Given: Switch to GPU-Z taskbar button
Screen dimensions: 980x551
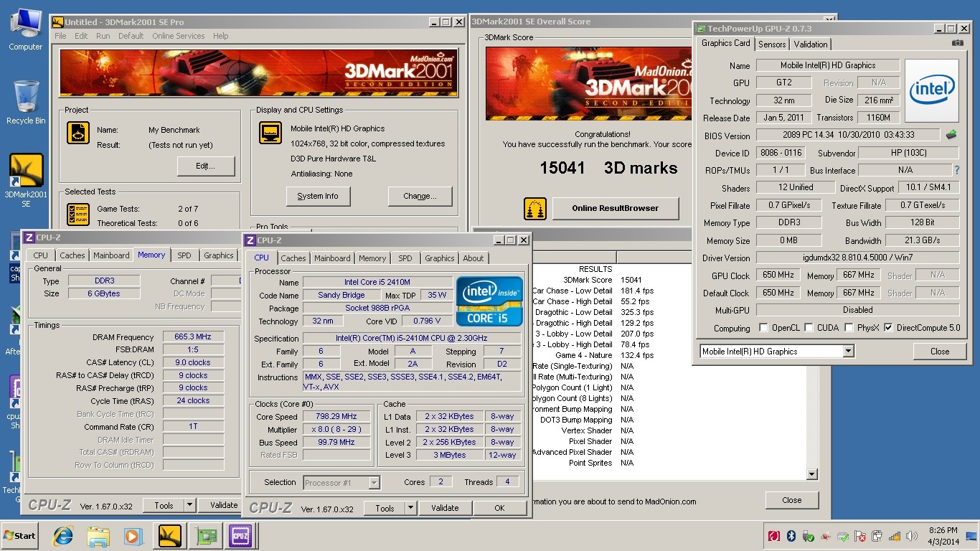Looking at the screenshot, I should (207, 536).
